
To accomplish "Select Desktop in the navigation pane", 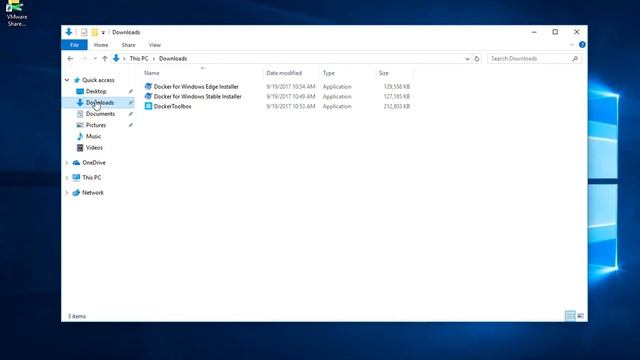I will point(96,91).
